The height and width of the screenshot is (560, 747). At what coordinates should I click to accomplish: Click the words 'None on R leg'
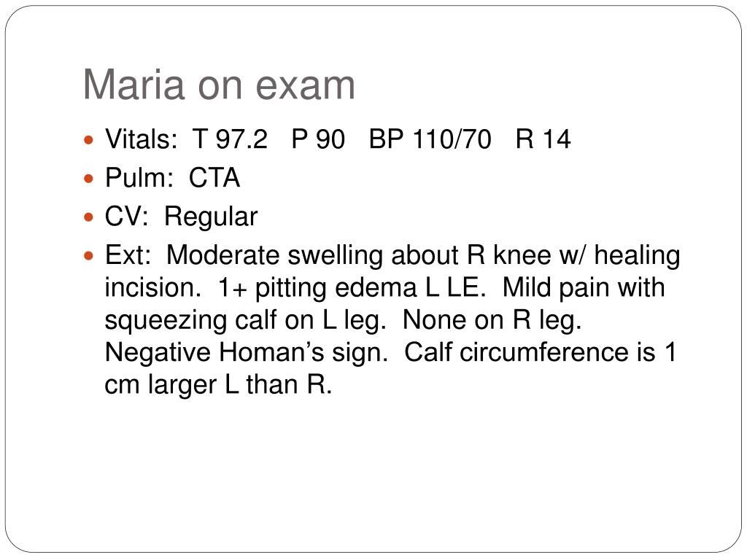coord(492,319)
